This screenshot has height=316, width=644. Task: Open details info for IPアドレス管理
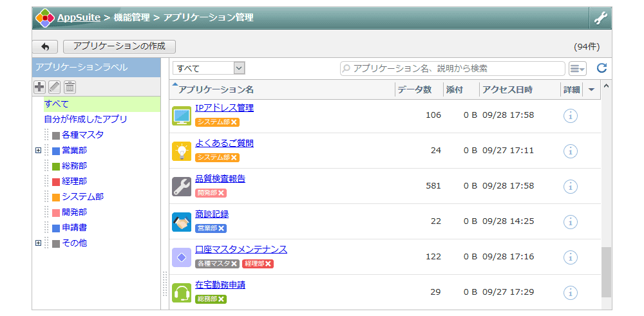pyautogui.click(x=570, y=116)
